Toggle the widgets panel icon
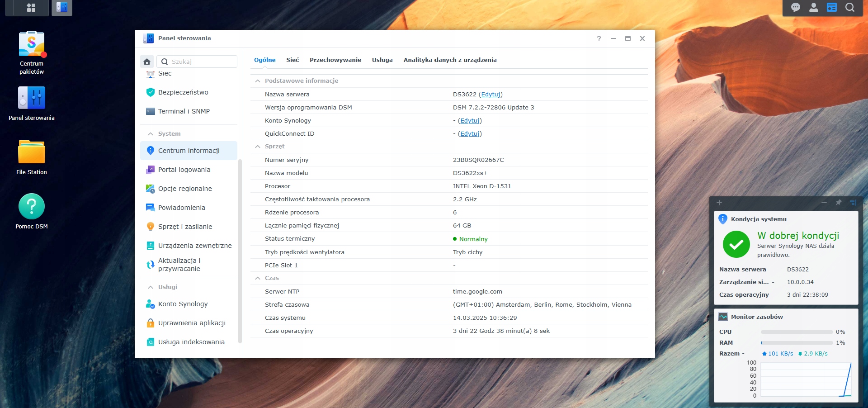 tap(832, 8)
